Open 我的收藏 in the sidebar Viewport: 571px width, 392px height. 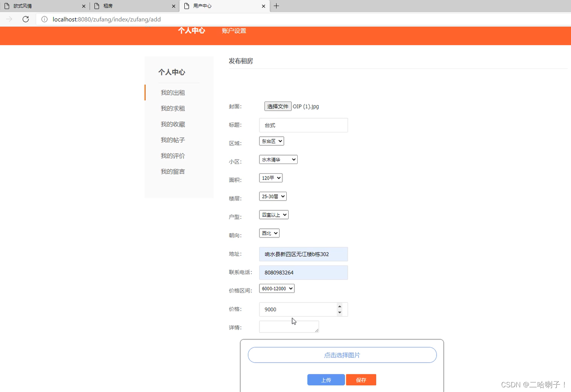(173, 124)
